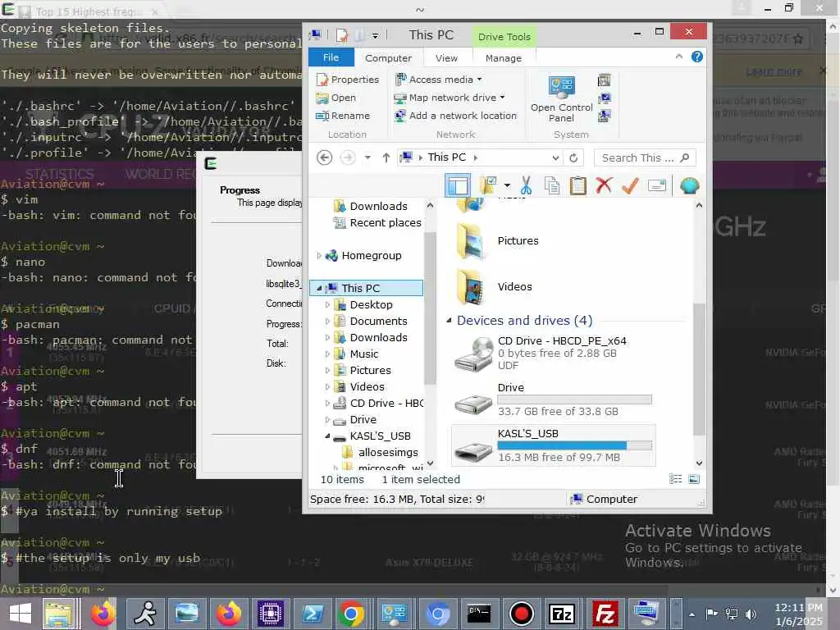Screen dimensions: 840x630
Task: Open the CPU-Z purple chip taskbar icon
Action: point(270,614)
